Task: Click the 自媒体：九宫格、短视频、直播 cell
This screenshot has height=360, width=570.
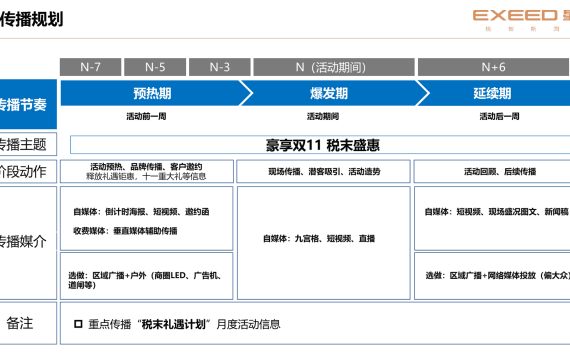Action: tap(324, 243)
